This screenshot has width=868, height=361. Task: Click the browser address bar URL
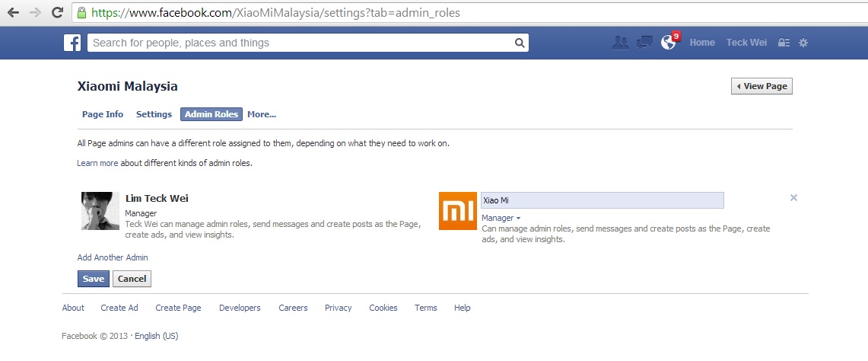tap(275, 12)
